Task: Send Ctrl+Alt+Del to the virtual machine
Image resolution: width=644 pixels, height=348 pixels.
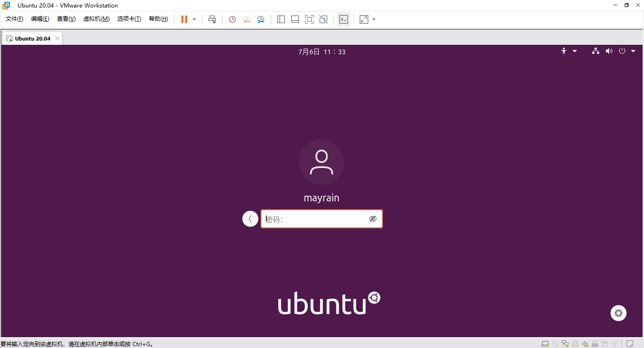Action: (x=212, y=19)
